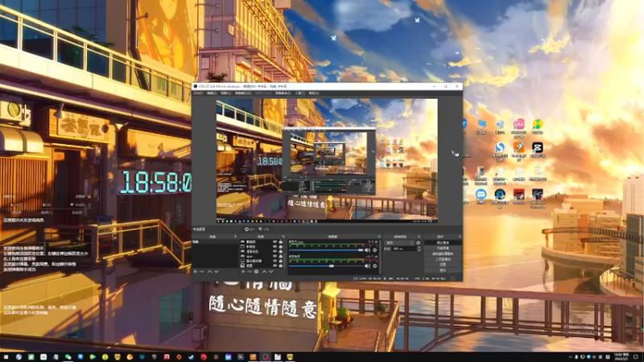Open the File menu in OBS
The width and height of the screenshot is (644, 362).
pos(198,93)
